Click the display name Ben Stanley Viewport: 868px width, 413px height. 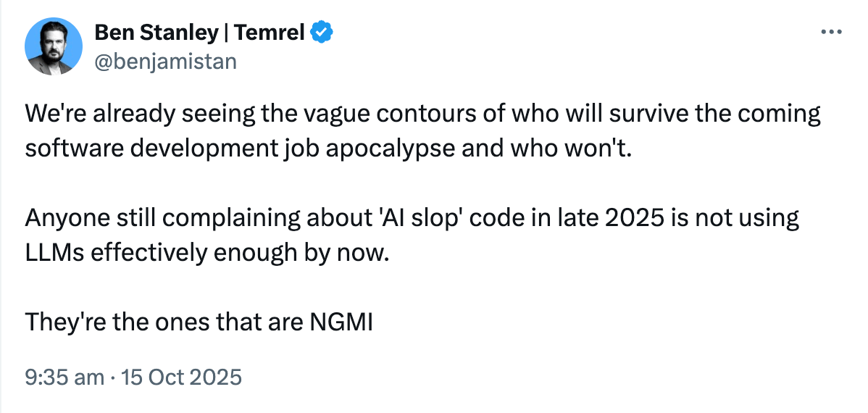point(157,33)
